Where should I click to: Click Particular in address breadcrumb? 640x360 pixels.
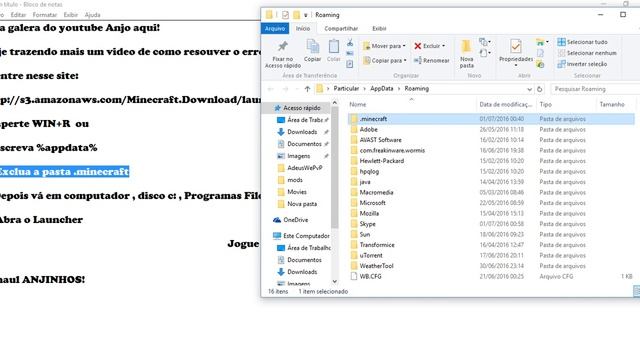pos(346,89)
